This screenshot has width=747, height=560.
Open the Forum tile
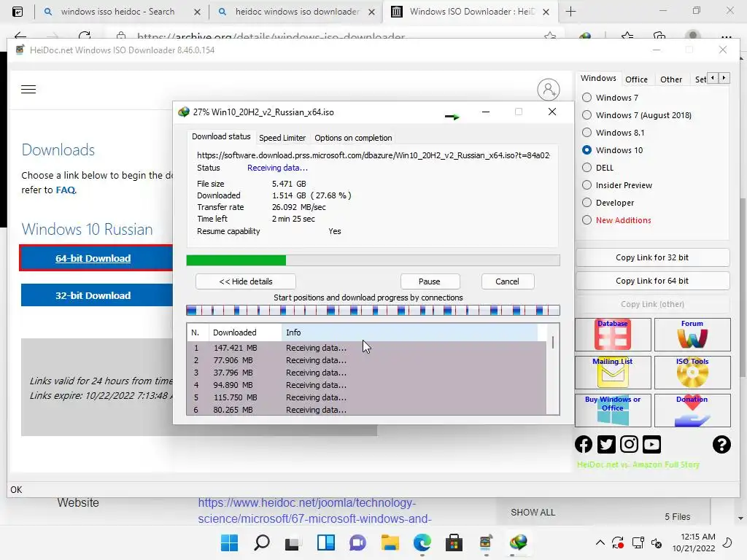[x=692, y=335]
